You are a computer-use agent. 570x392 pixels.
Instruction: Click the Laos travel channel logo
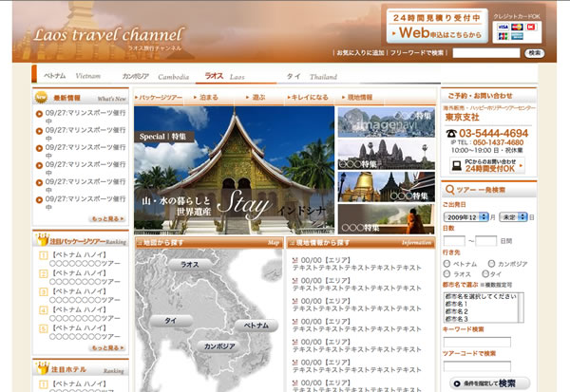(x=104, y=37)
